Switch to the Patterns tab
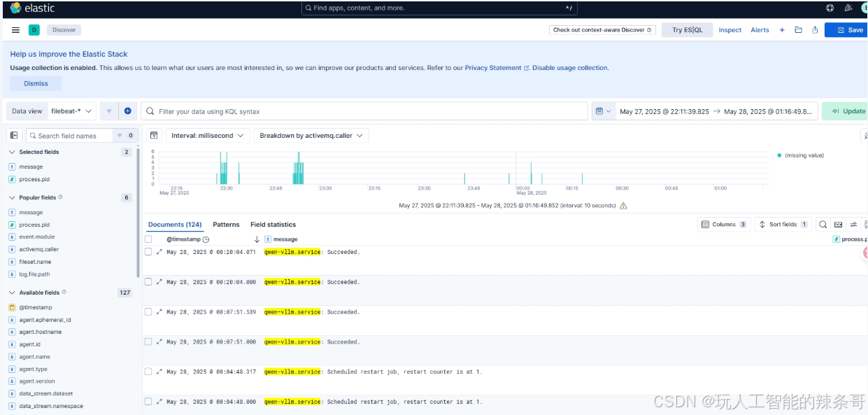Image resolution: width=868 pixels, height=415 pixels. coord(226,225)
